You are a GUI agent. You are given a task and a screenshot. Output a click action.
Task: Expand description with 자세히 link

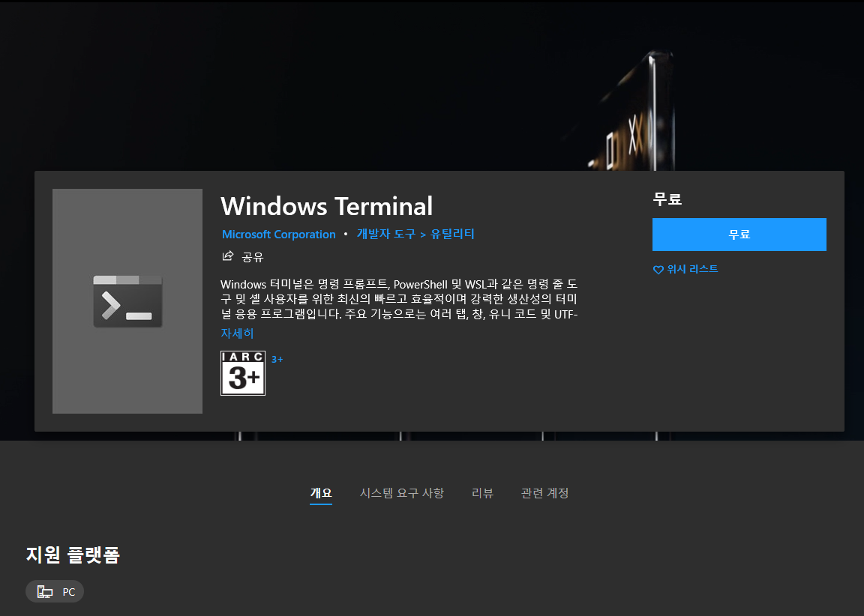[x=237, y=333]
